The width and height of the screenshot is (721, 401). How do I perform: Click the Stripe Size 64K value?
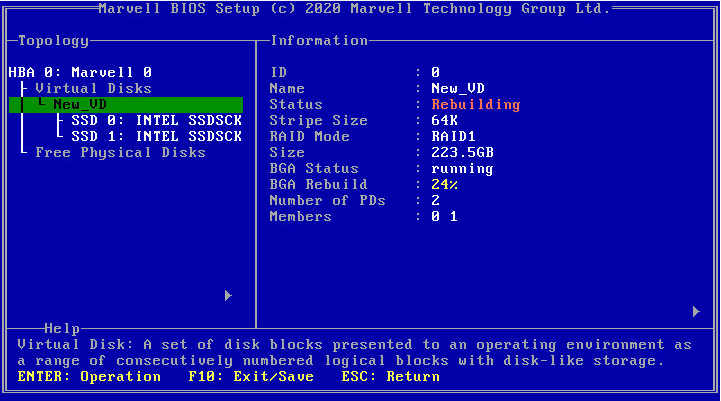443,120
